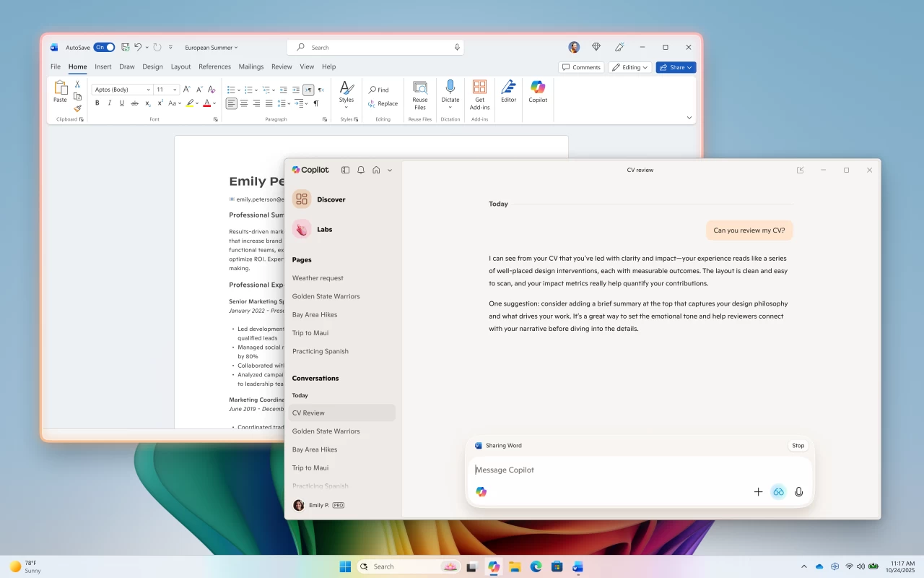The image size is (924, 578).
Task: Launch Copilot from the Word ribbon
Action: (x=538, y=95)
